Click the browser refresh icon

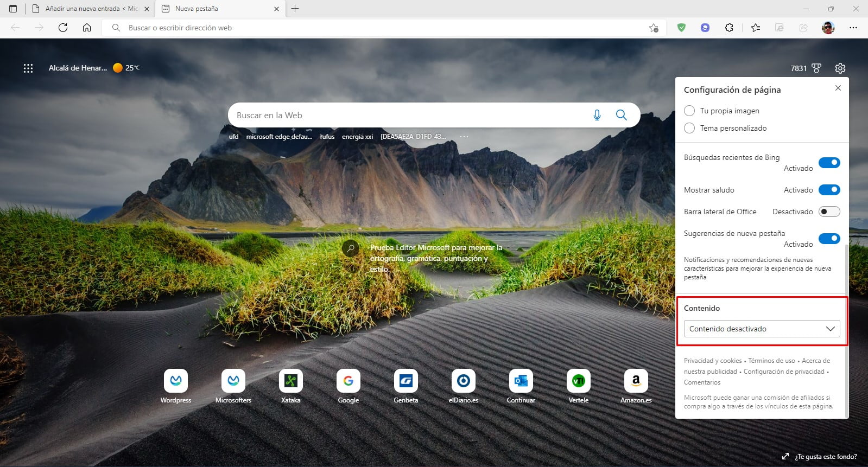63,28
